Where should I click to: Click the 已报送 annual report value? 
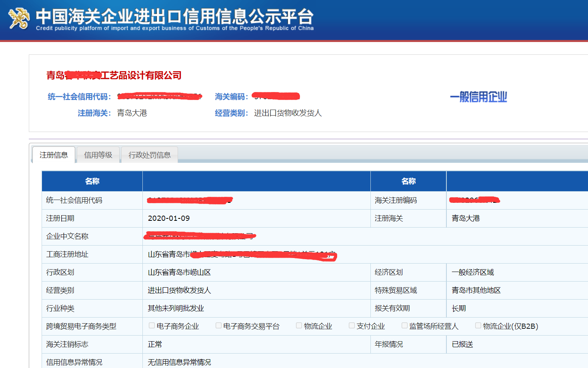click(462, 344)
